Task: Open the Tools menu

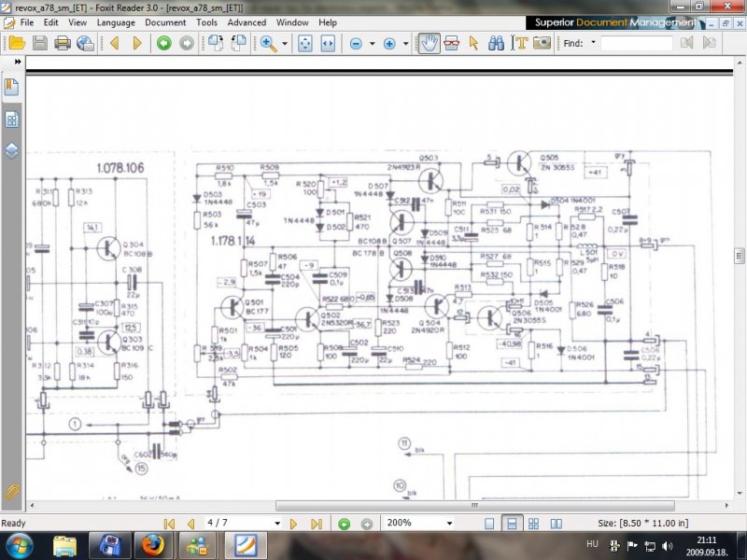Action: [206, 22]
